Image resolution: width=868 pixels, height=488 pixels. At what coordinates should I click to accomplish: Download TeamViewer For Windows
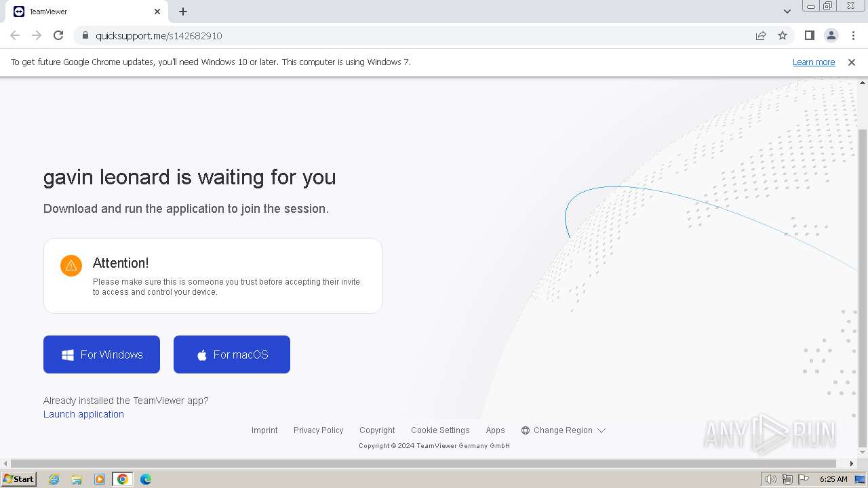pos(102,354)
